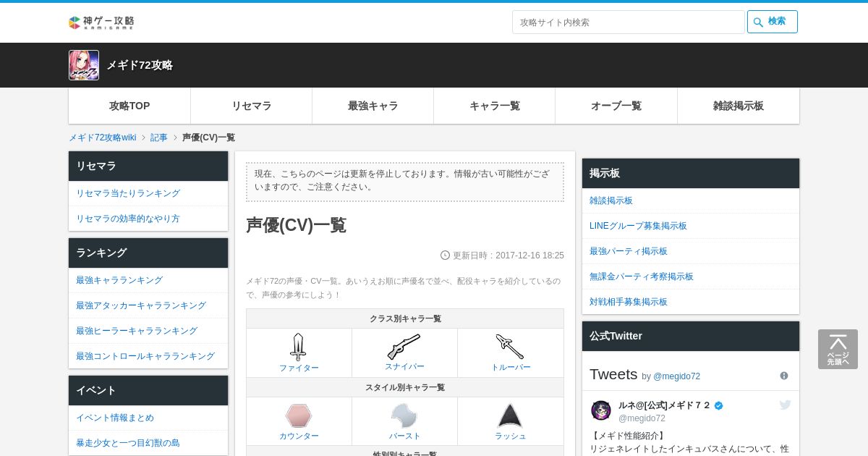Open 最強パーティ掲示板 link
The image size is (868, 456).
(x=629, y=251)
